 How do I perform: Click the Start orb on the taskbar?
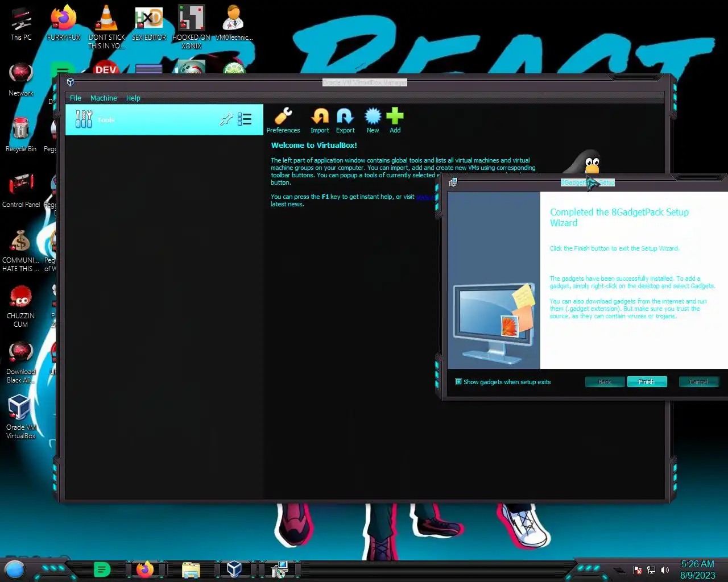point(15,569)
